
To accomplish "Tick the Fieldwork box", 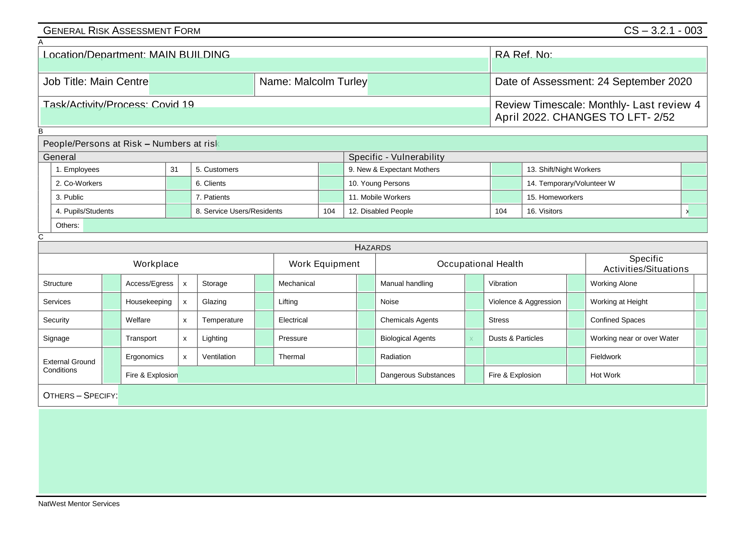I will (x=701, y=357).
